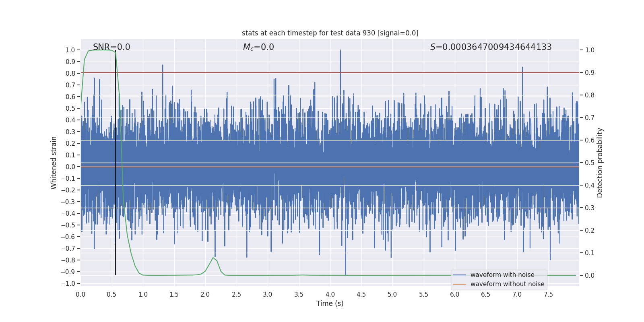The image size is (644, 322).
Task: Click 'waveform without noise' legend label
Action: 507,284
